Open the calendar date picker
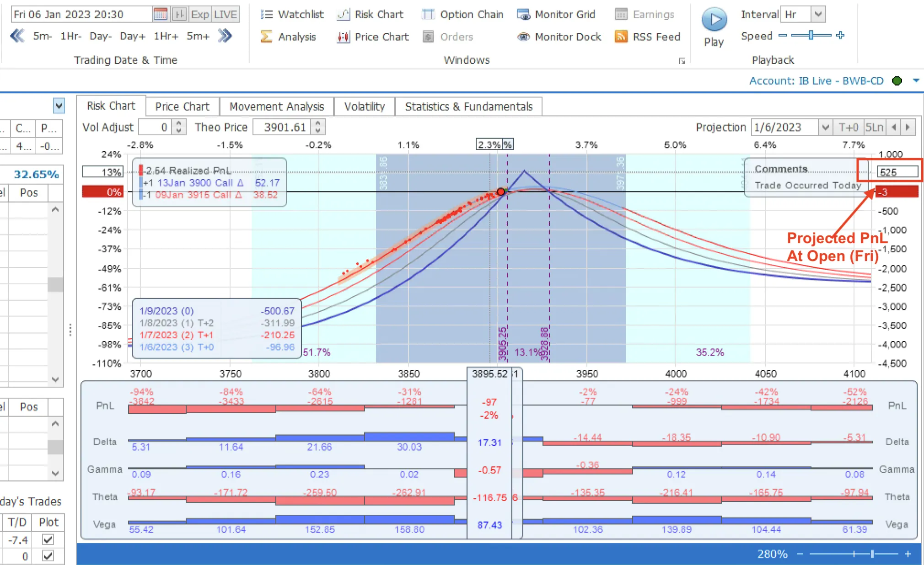 (160, 14)
